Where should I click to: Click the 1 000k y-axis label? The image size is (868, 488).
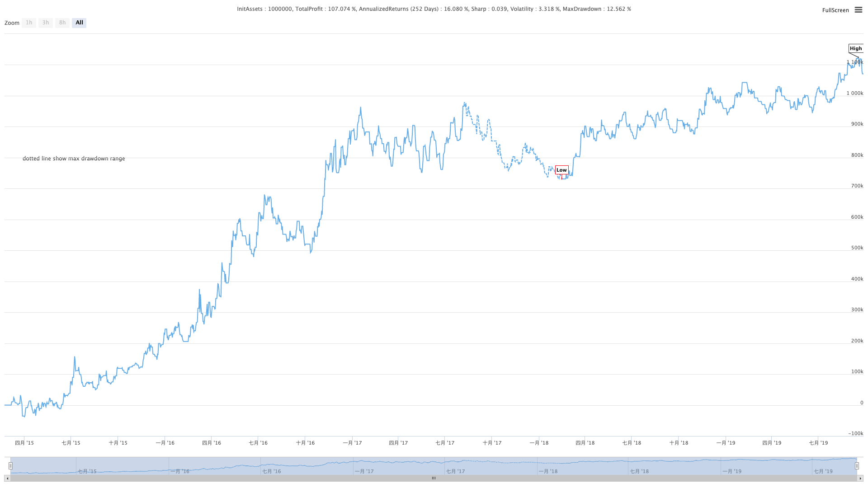click(x=854, y=93)
